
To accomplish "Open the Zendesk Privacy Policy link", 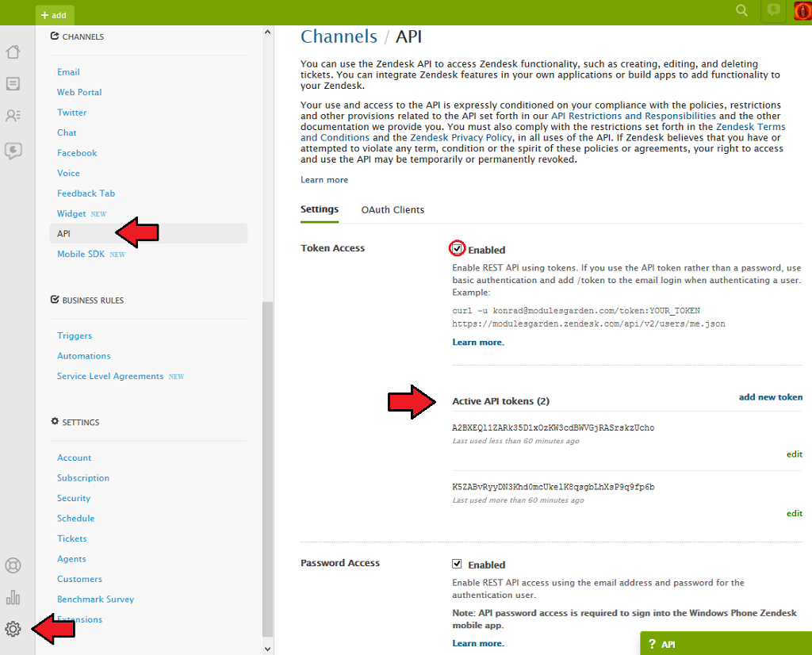I will click(461, 138).
